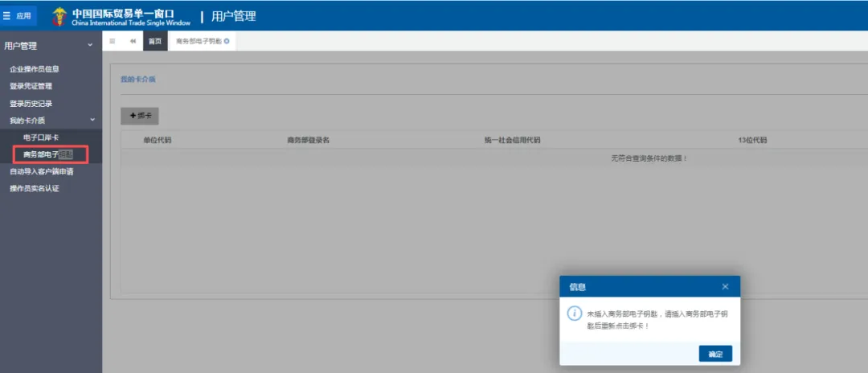Switch to the 首页 tab
Image resolution: width=868 pixels, height=373 pixels.
click(155, 41)
